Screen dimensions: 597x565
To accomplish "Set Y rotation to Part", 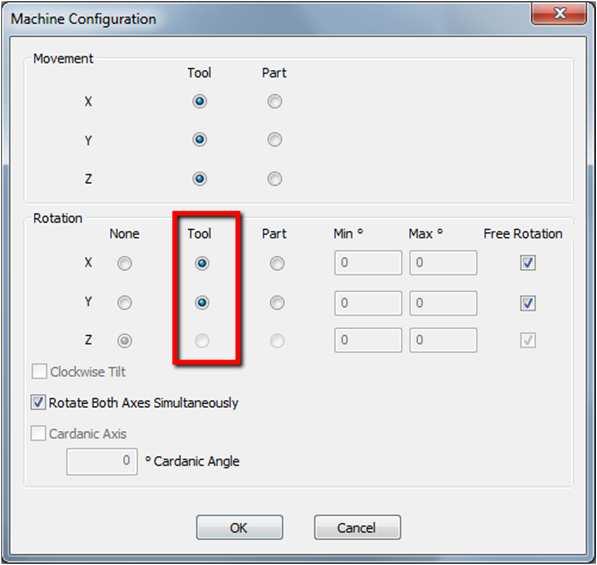I will [x=277, y=303].
